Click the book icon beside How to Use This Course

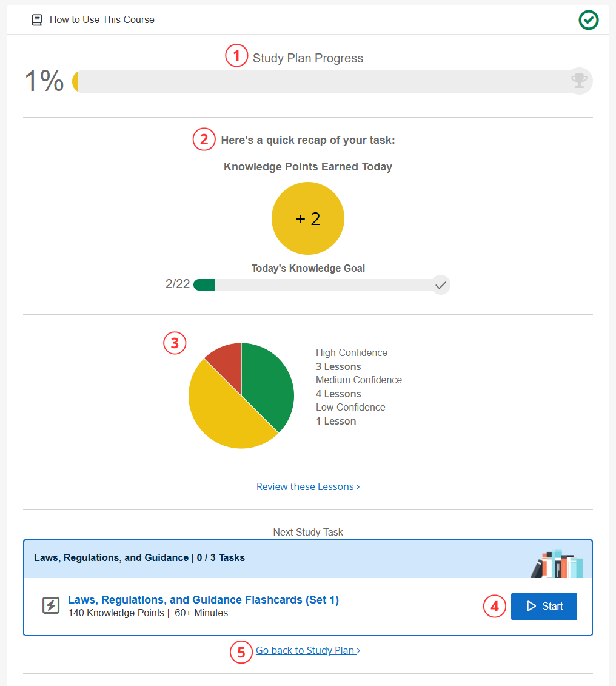[x=37, y=20]
